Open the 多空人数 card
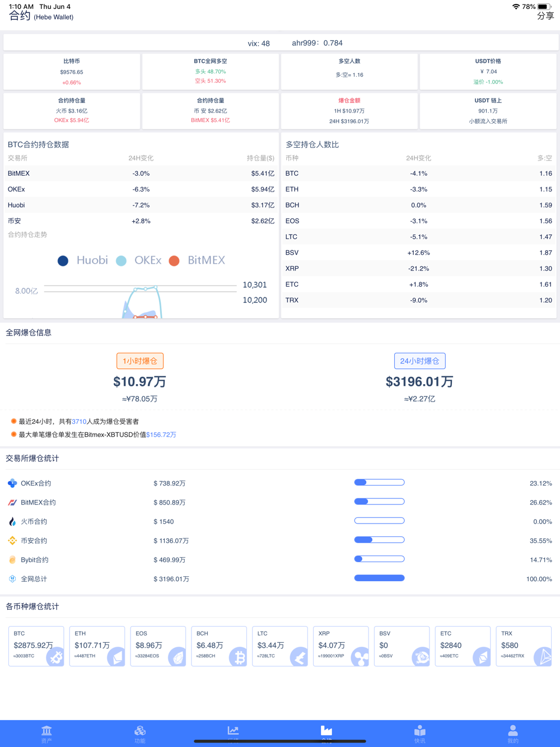 click(349, 72)
